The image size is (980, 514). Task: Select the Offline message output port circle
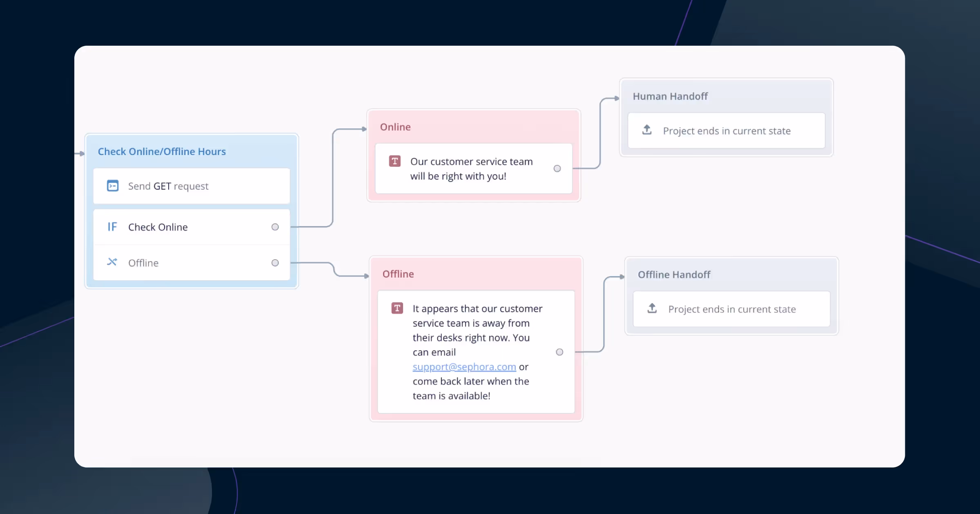pyautogui.click(x=559, y=352)
